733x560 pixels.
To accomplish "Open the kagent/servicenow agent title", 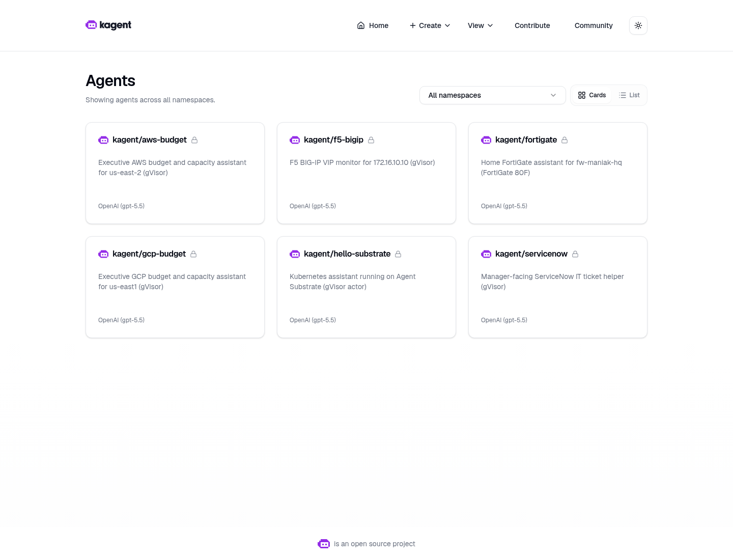I will (x=531, y=254).
